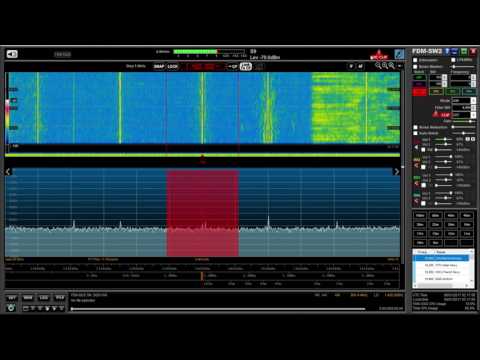
Task: Toggle the LP 54MHz checkbox
Action: coord(453,60)
